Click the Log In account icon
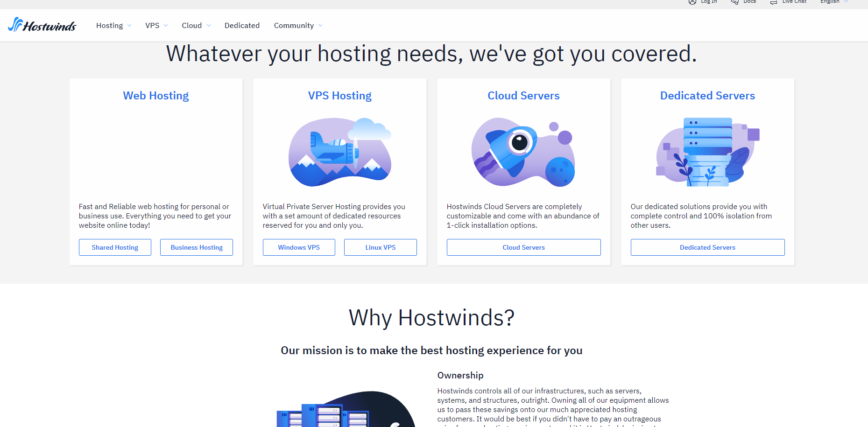Image resolution: width=868 pixels, height=427 pixels. click(692, 2)
